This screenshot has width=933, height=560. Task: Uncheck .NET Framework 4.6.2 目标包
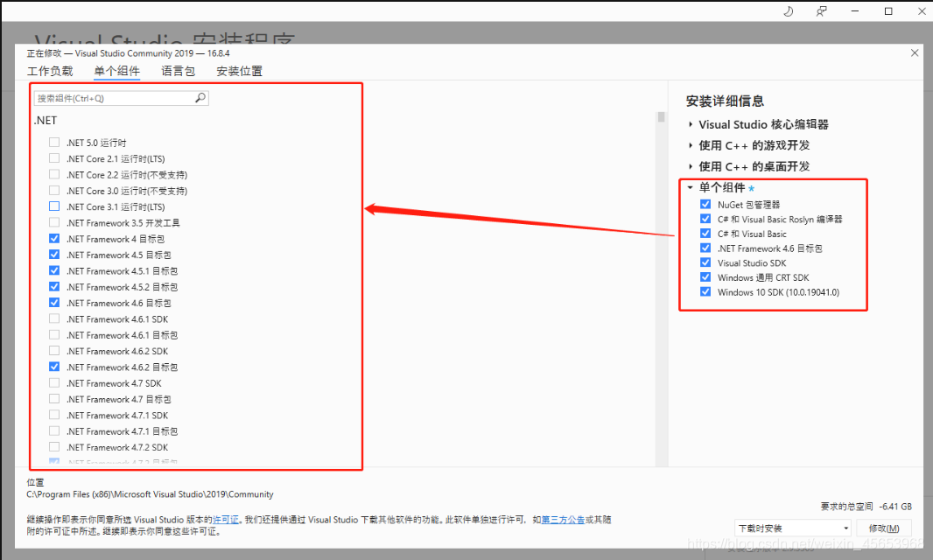[54, 367]
